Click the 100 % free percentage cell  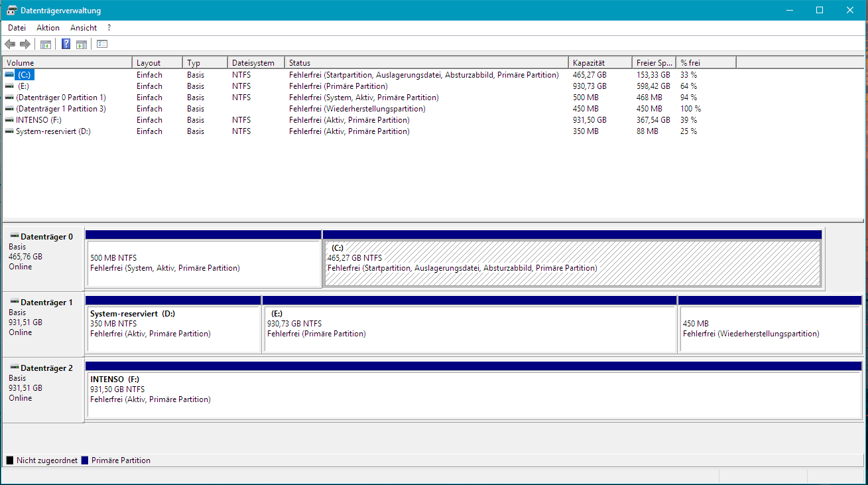(x=690, y=109)
